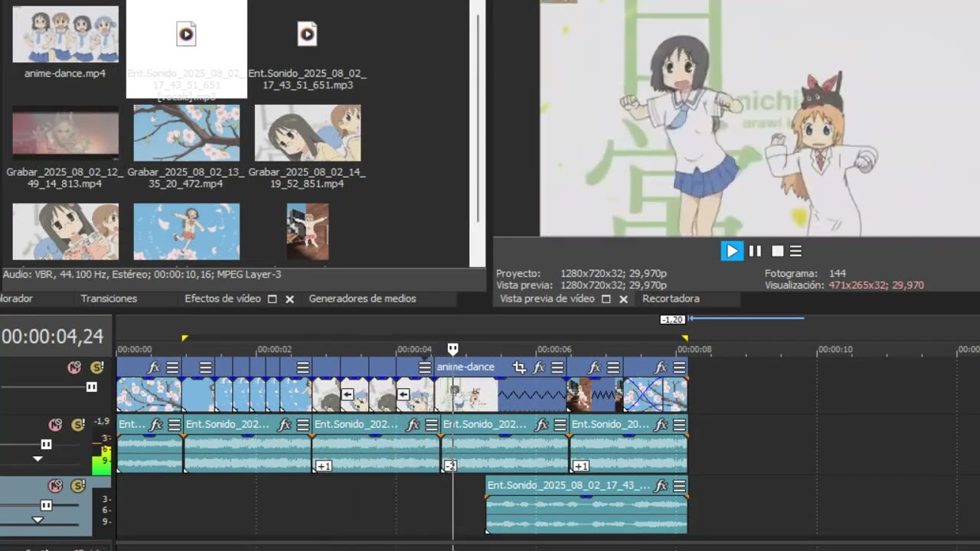Select Grabar_2025_08_02_14_19_52_851.mp4 thumbnail

(307, 132)
